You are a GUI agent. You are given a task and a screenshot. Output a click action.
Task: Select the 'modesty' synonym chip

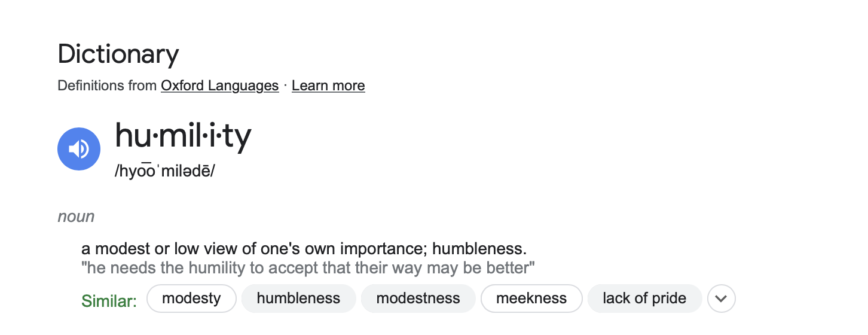191,299
